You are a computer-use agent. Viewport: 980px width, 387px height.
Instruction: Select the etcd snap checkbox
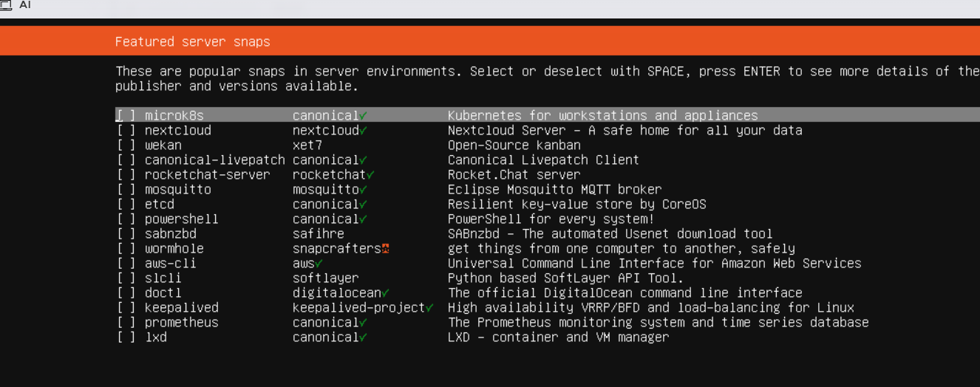(126, 205)
